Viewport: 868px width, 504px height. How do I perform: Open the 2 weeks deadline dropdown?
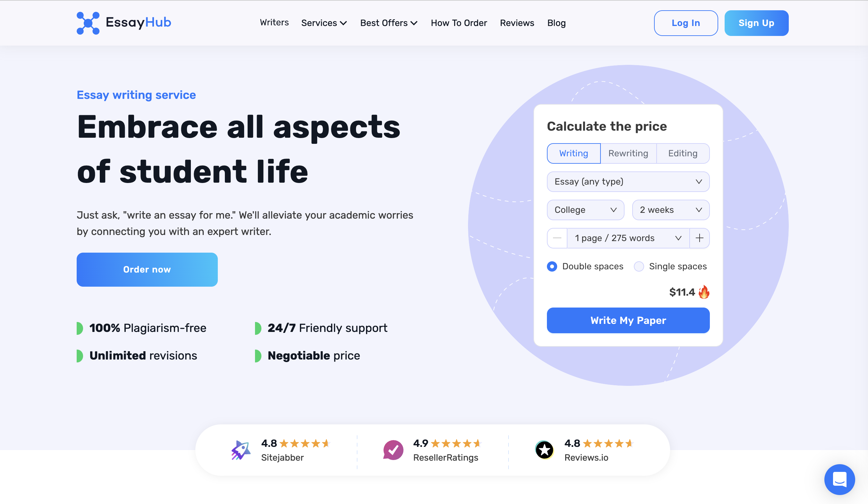pos(670,210)
